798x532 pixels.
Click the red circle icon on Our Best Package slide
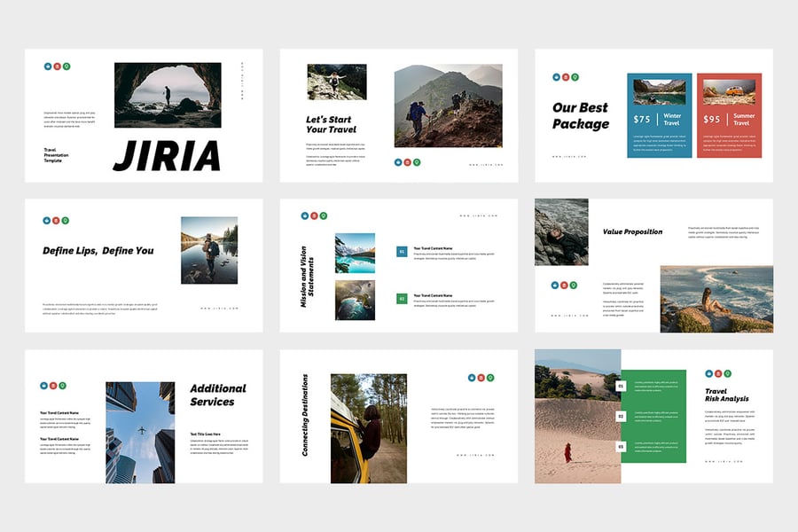pos(566,77)
